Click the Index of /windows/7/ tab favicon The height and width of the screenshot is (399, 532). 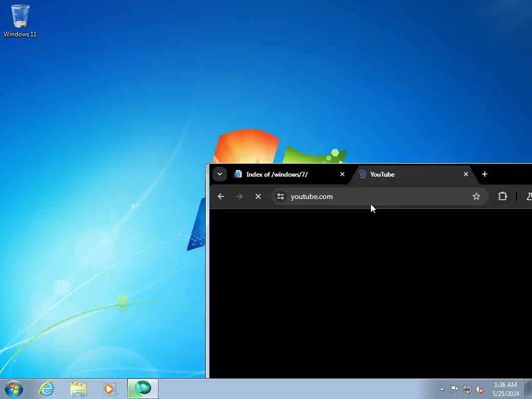tap(238, 174)
